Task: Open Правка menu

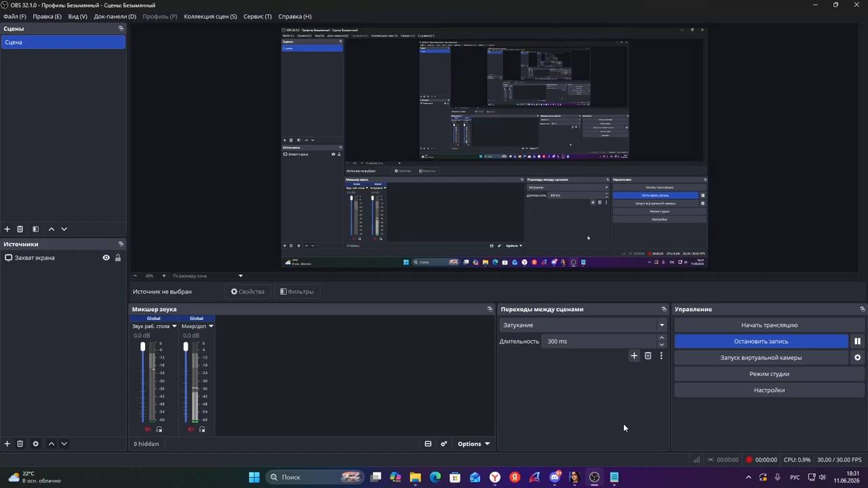Action: 47,16
